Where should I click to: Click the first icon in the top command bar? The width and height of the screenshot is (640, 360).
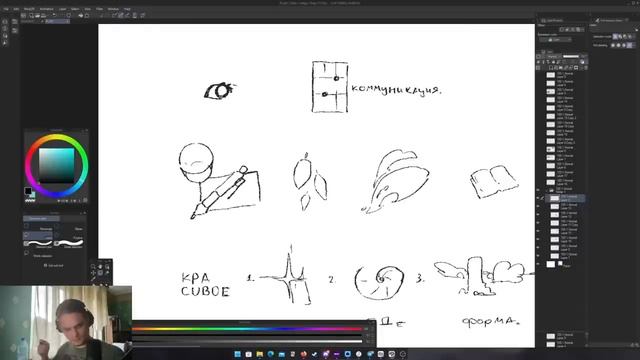click(24, 16)
